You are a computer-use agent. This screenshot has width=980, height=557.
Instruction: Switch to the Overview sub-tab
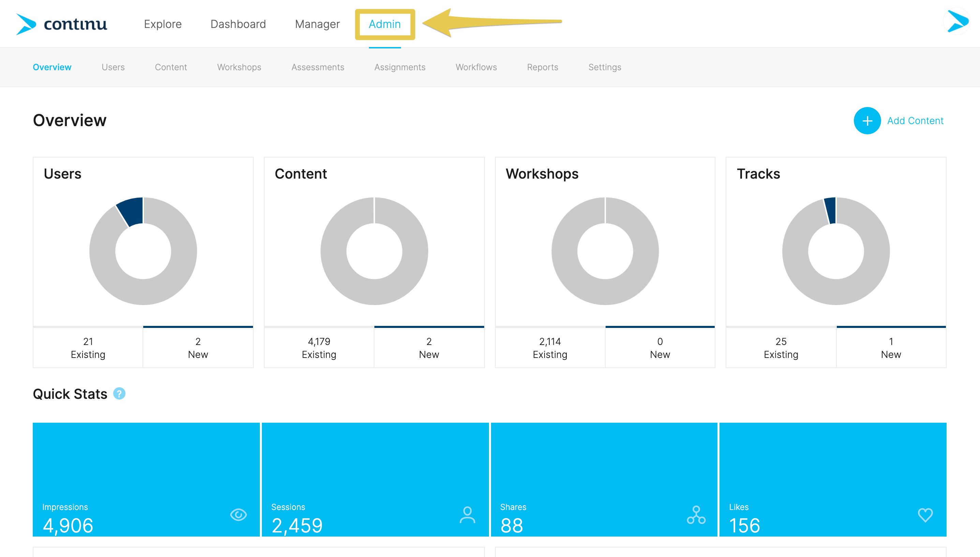click(x=52, y=67)
